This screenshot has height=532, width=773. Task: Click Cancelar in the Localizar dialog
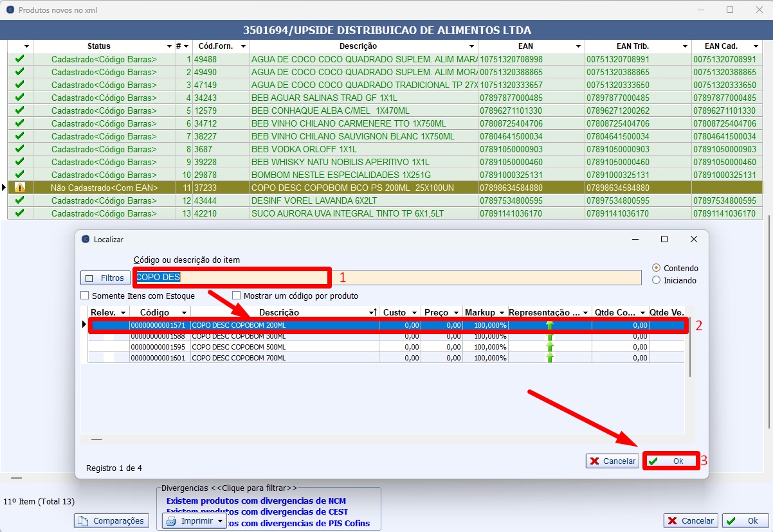[612, 461]
